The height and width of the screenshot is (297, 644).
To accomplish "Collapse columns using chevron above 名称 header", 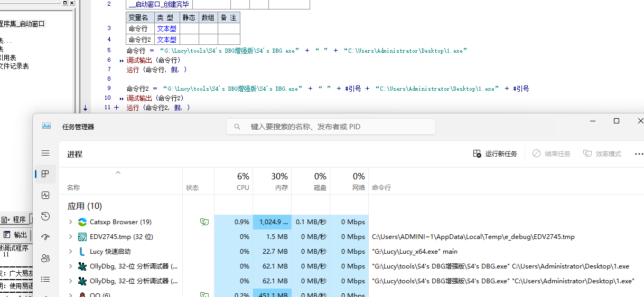I will [118, 173].
